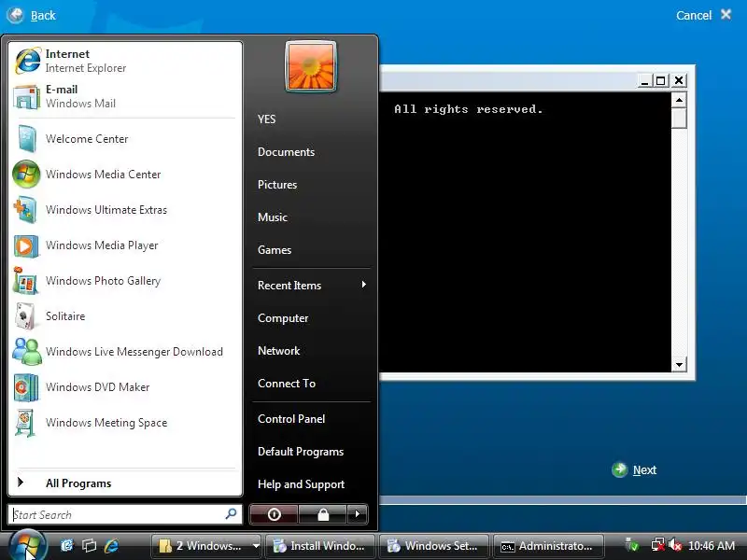The image size is (747, 560).
Task: Launch Windows DVD Maker icon
Action: tap(26, 387)
